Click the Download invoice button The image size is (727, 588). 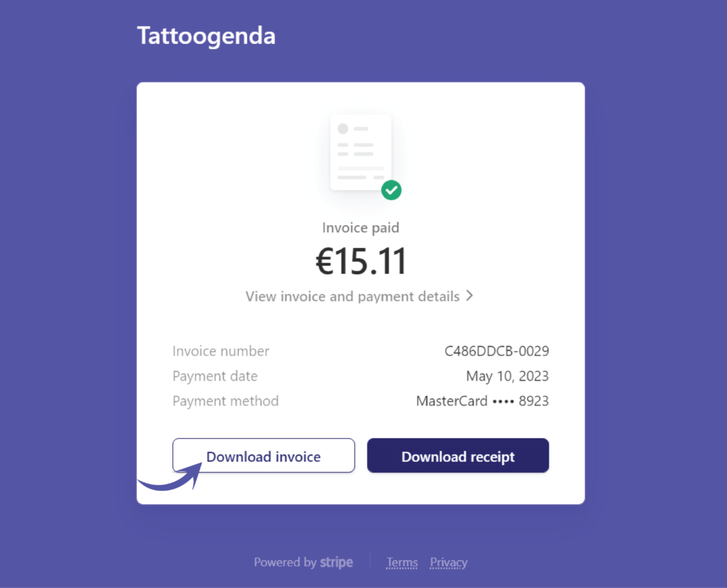263,455
